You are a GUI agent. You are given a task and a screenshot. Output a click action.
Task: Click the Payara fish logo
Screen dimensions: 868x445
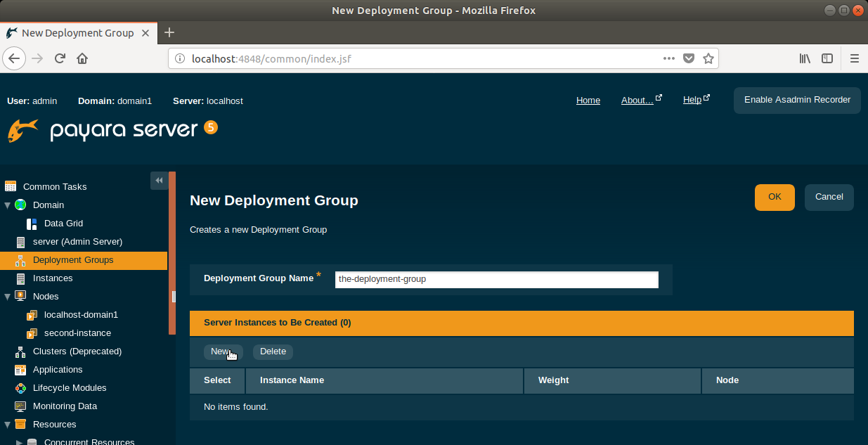[x=23, y=130]
